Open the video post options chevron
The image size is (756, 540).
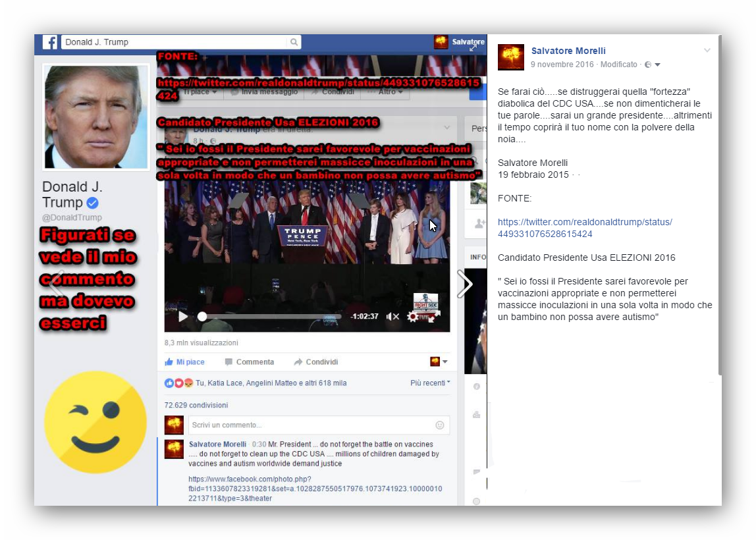447,128
